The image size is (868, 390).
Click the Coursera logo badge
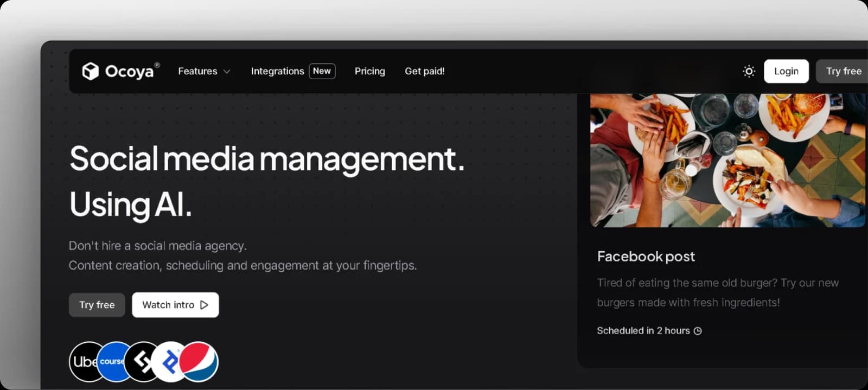pyautogui.click(x=112, y=362)
